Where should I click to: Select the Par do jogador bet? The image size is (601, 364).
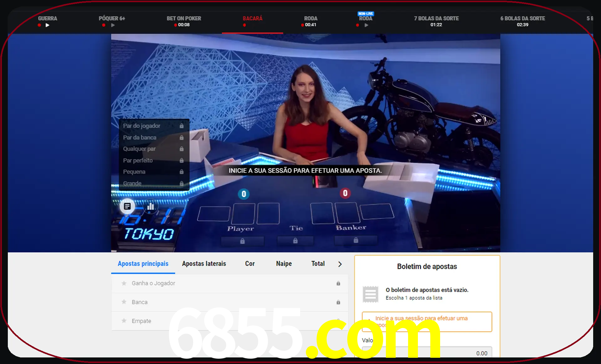click(154, 126)
